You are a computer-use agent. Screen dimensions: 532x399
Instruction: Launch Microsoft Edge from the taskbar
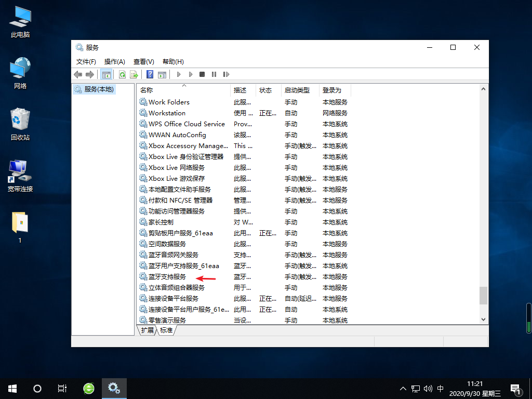click(x=88, y=388)
